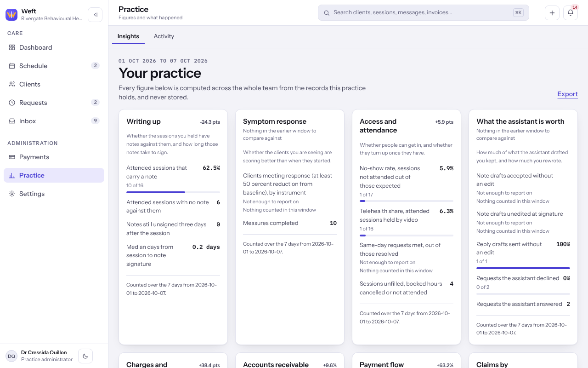This screenshot has height=368, width=588.
Task: Click the Symptom response card title
Action: pyautogui.click(x=275, y=121)
